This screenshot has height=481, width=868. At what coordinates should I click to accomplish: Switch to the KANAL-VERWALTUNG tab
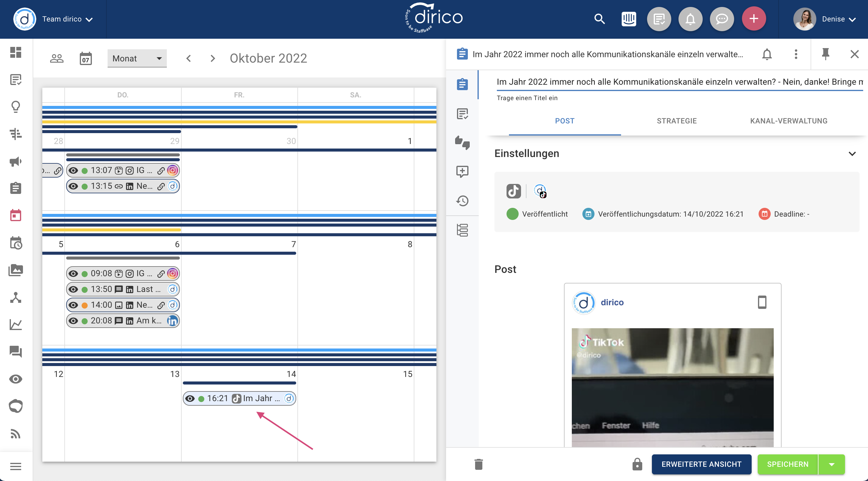coord(789,121)
